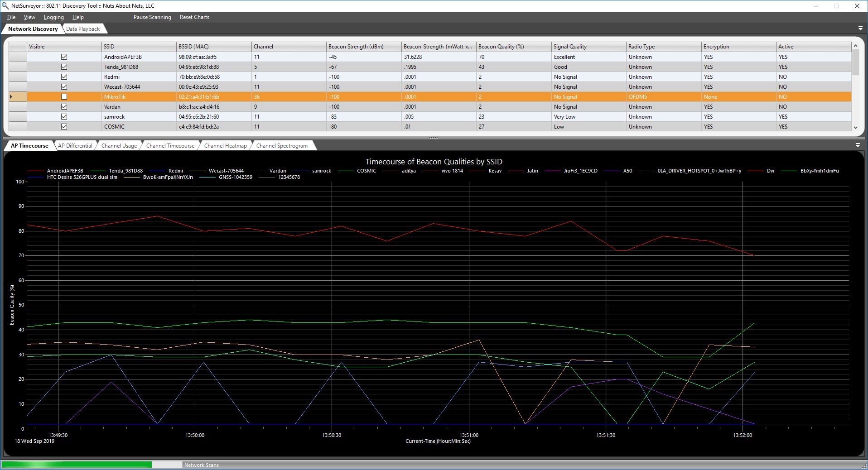
Task: Click the Network Scans progress bar
Action: click(91, 465)
